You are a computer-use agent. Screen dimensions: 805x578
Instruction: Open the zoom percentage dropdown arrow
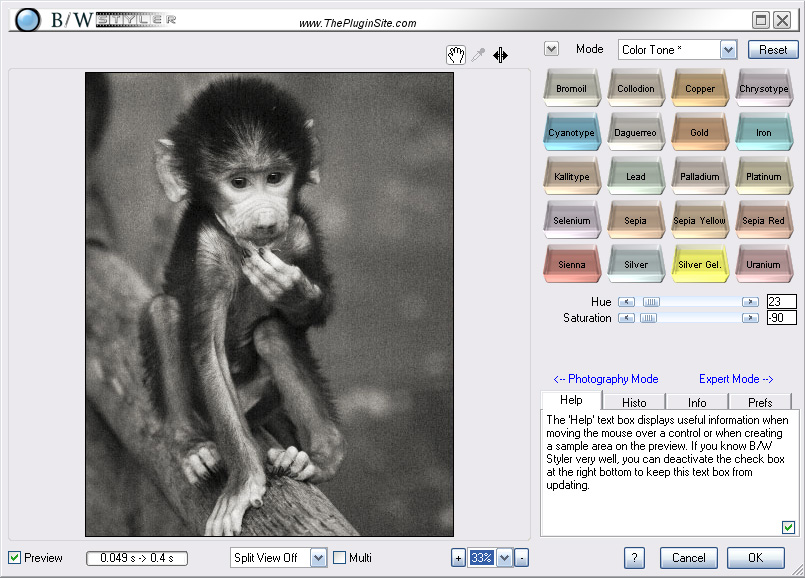[x=505, y=558]
